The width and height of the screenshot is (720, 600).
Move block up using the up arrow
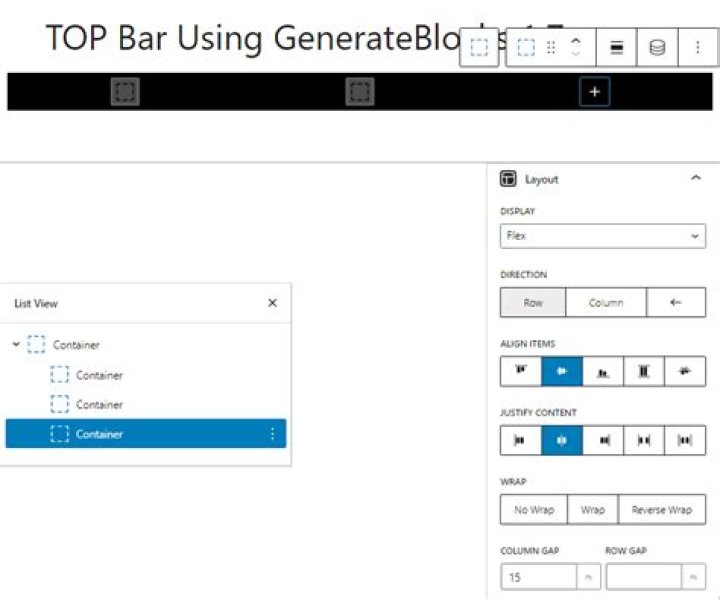[575, 41]
